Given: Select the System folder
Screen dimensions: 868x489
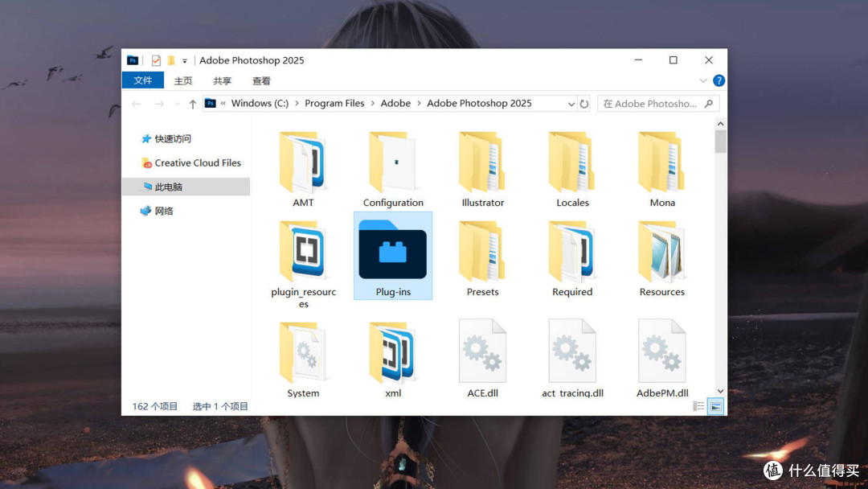Looking at the screenshot, I should tap(303, 360).
